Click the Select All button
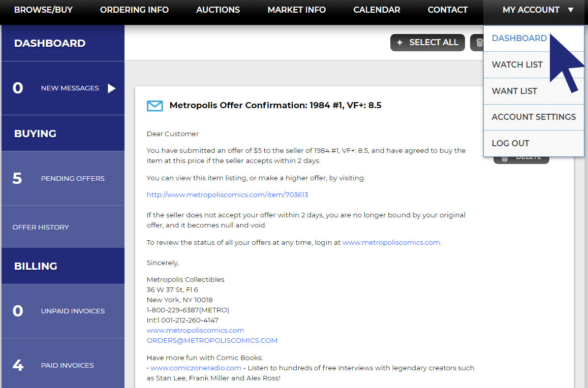The width and height of the screenshot is (588, 388). 427,43
